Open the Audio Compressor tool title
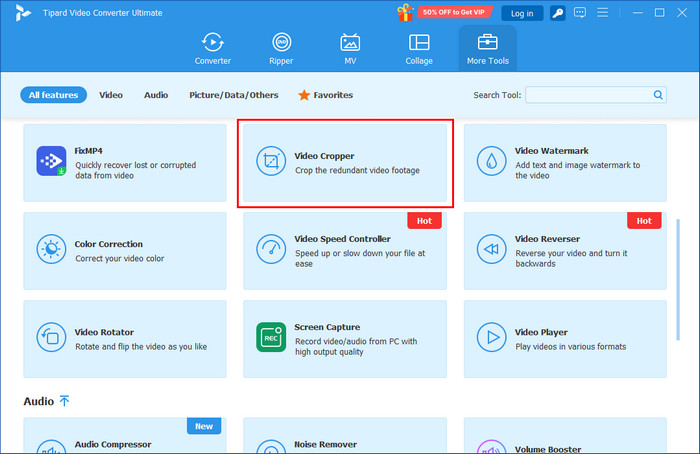The width and height of the screenshot is (700, 454). coord(113,444)
